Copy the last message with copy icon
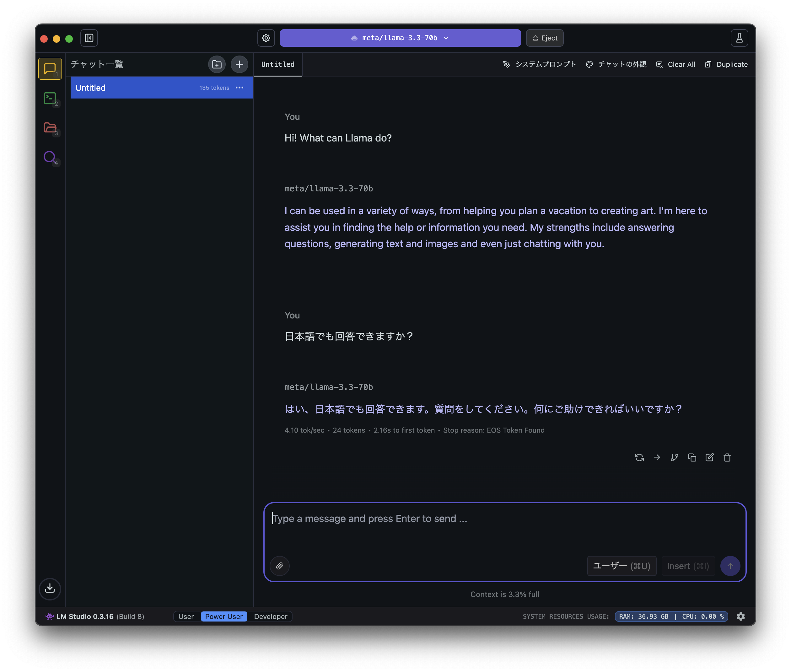 point(692,457)
